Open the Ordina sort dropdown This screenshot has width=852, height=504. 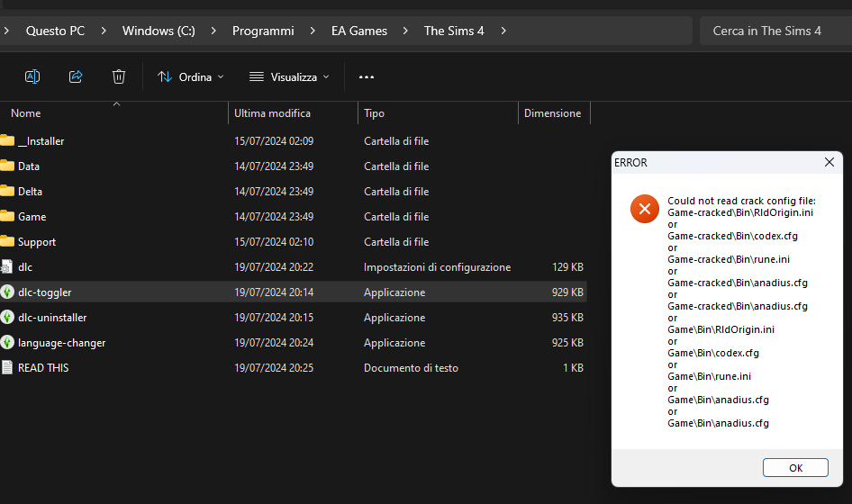[191, 77]
